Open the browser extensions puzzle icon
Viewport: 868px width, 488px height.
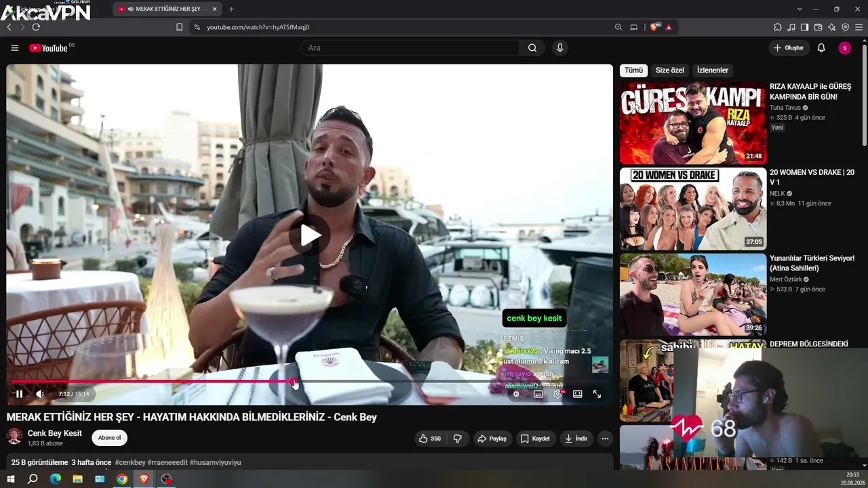[778, 27]
